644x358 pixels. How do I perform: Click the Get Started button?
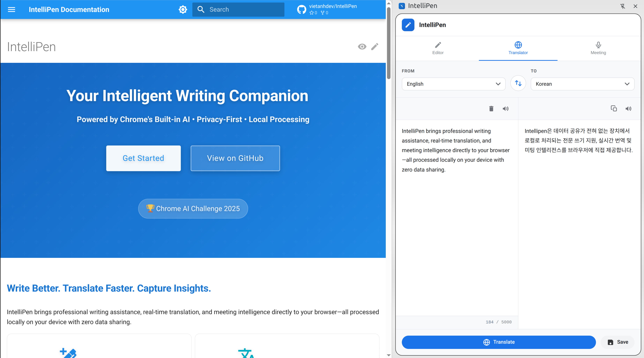pos(143,158)
